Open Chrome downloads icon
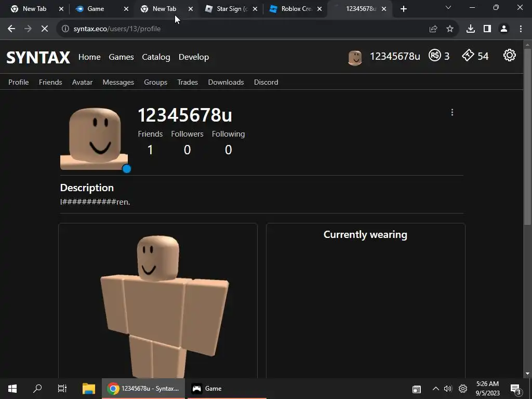This screenshot has height=399, width=532. coord(471,29)
